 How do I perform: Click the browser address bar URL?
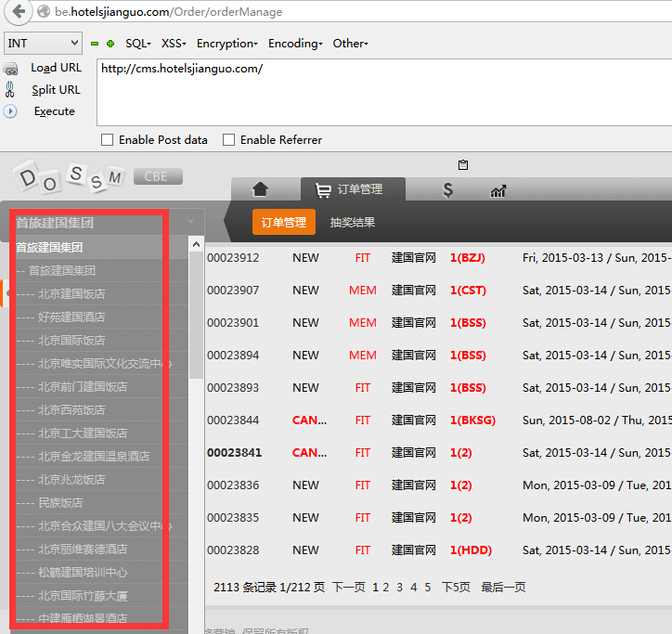(x=168, y=11)
